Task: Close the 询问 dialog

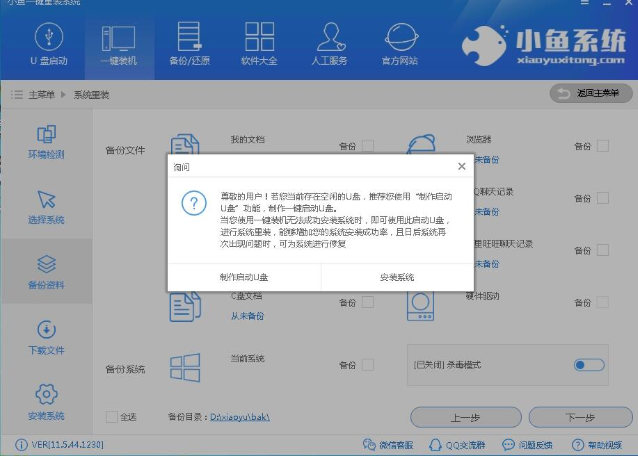Action: tap(461, 166)
